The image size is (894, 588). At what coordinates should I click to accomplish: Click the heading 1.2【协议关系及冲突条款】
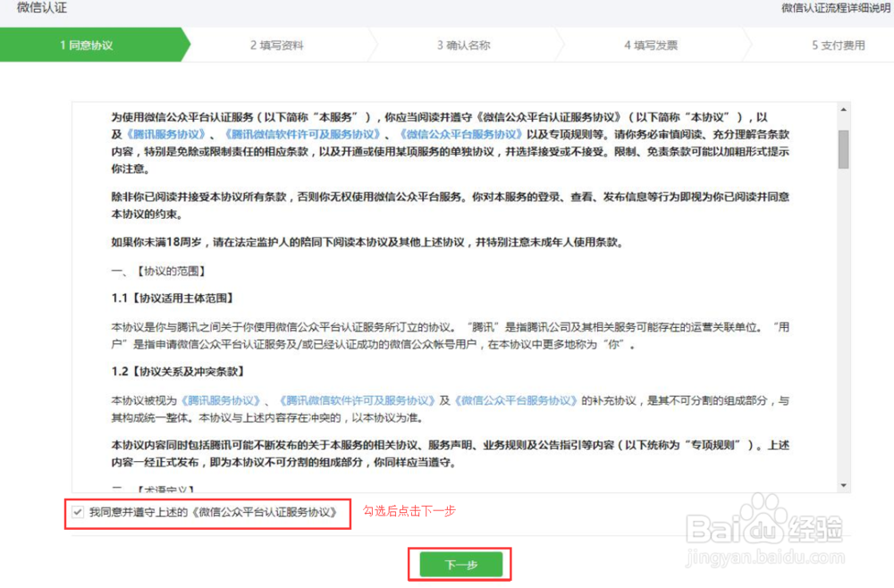tap(179, 372)
